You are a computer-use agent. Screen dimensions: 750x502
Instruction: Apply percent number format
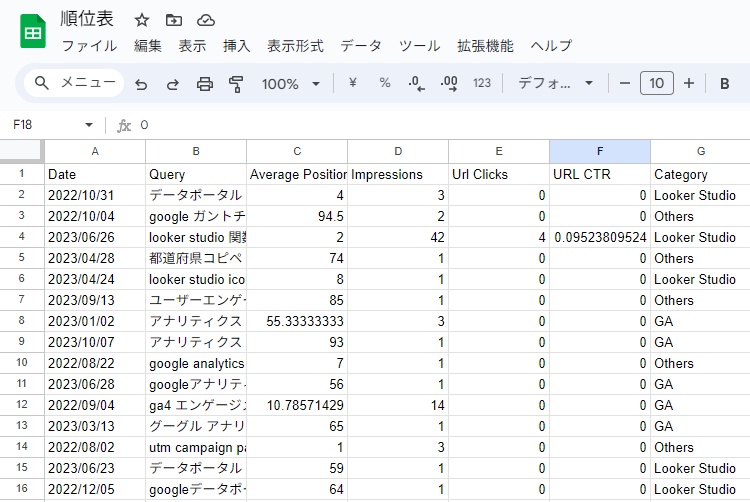coord(385,83)
